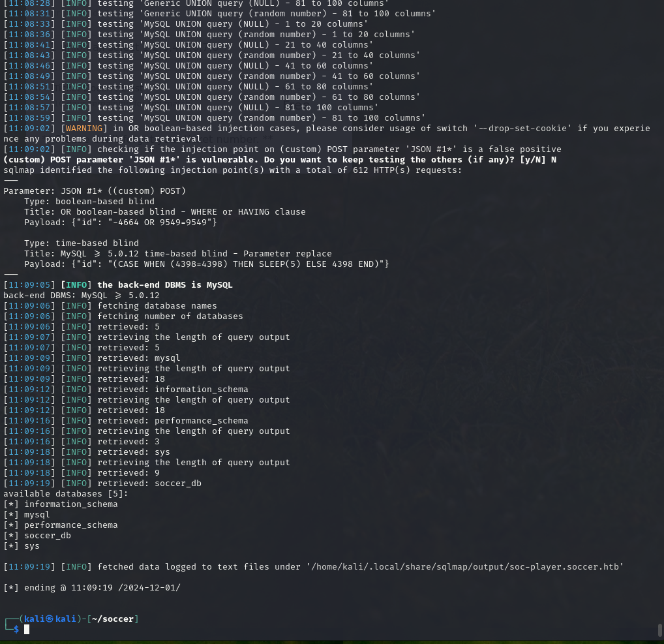
Task: Click the '$' prompt symbol
Action: pyautogui.click(x=16, y=630)
